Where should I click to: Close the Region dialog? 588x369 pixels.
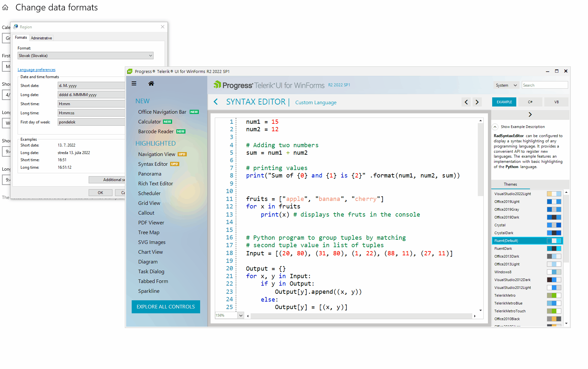click(x=163, y=27)
